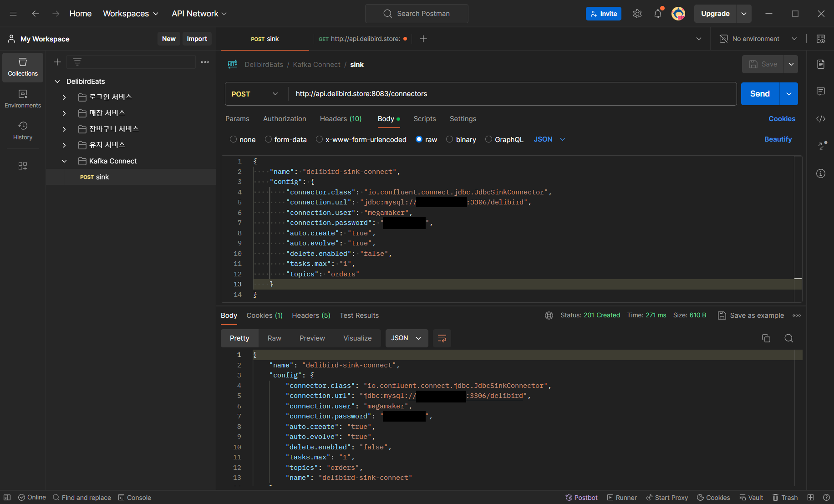Screen dimensions: 834x504
Task: Open the Params tab
Action: (237, 119)
